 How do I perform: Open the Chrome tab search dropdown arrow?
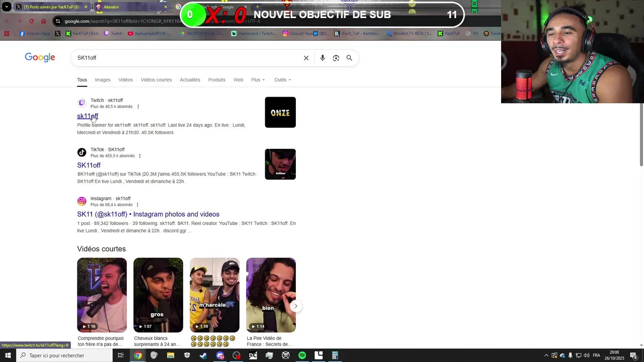7,7
